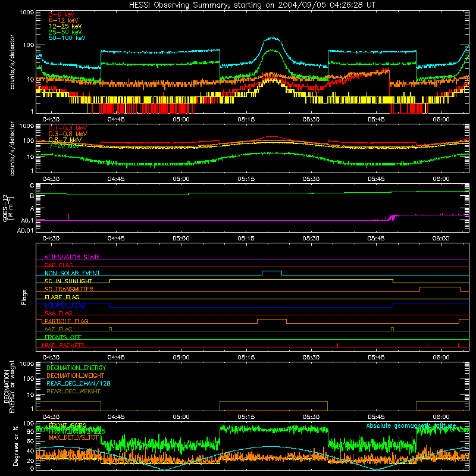Viewport: 476px width, 476px height.
Task: Click the NON_SOLAR_EVENT flag label
Action: [72, 273]
